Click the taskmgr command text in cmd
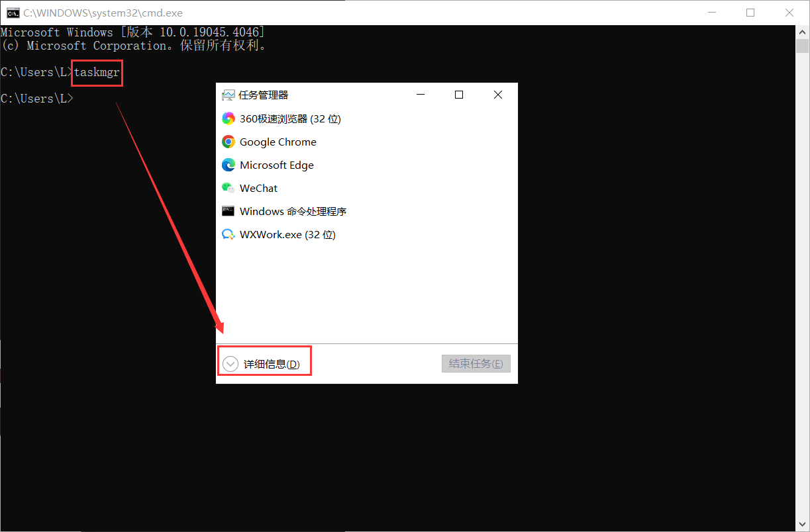This screenshot has height=532, width=810. [x=97, y=72]
